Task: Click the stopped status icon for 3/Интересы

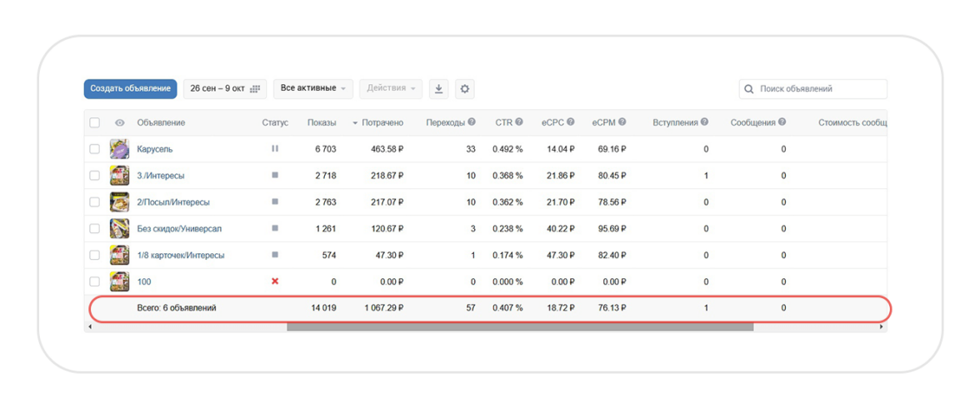Action: [275, 176]
